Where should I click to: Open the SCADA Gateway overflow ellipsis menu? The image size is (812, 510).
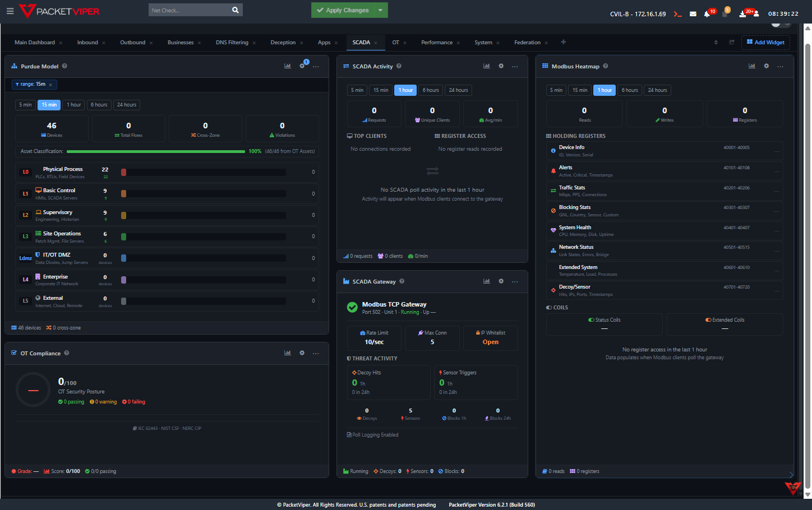click(515, 281)
